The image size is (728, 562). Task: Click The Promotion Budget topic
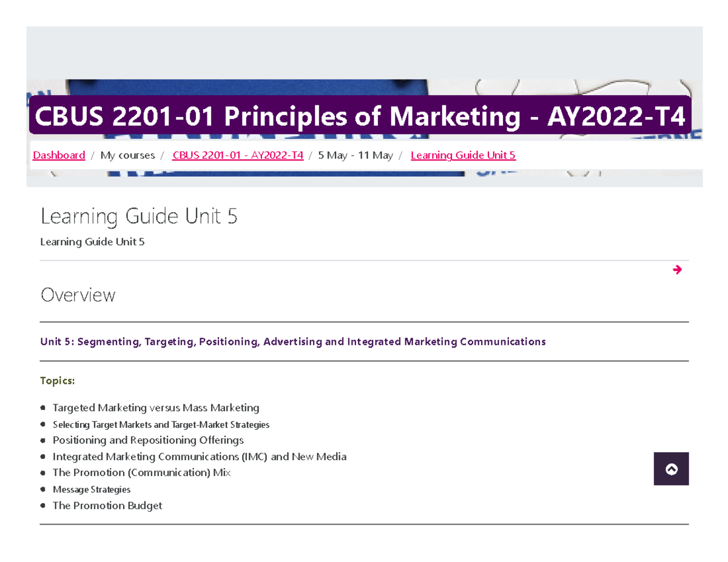[107, 505]
